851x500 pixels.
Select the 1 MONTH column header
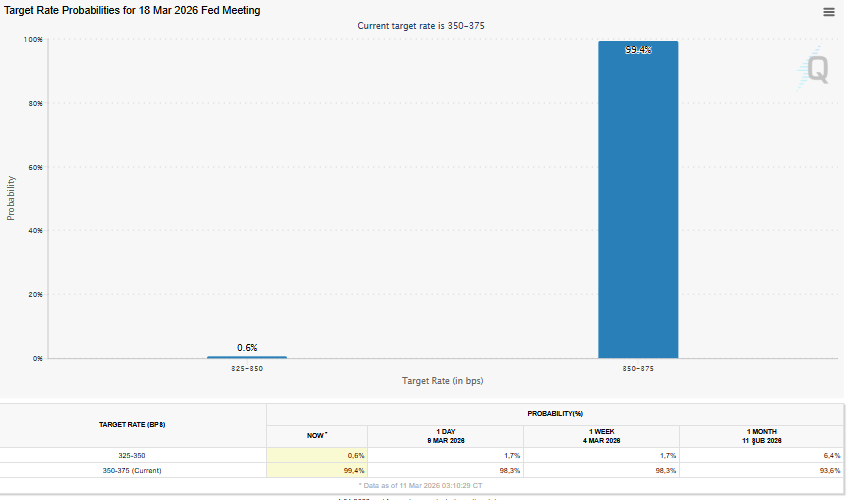tap(761, 436)
